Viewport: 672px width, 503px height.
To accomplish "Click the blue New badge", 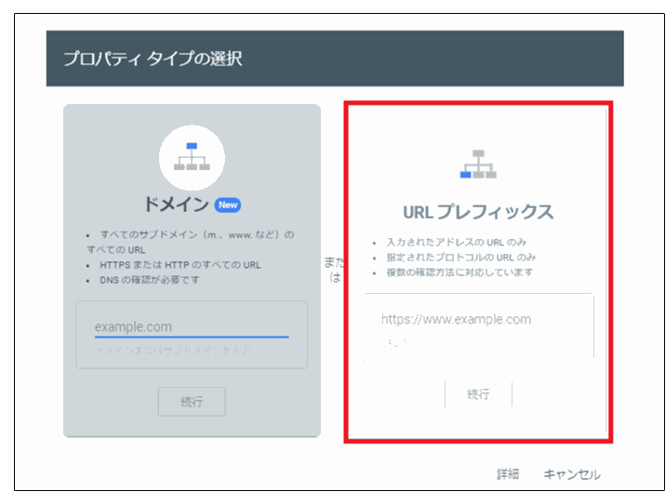I will [x=228, y=205].
